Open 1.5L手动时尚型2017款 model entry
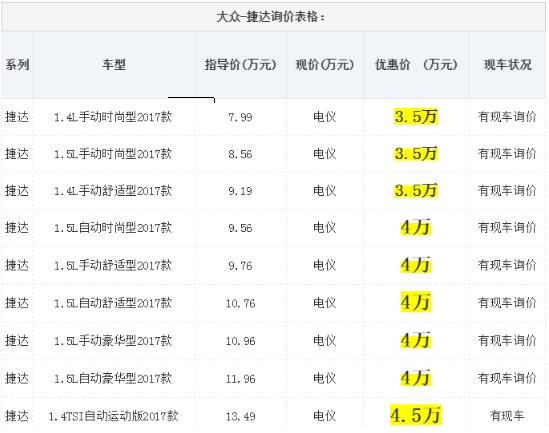Viewport: 549px width, 433px height. coord(113,154)
